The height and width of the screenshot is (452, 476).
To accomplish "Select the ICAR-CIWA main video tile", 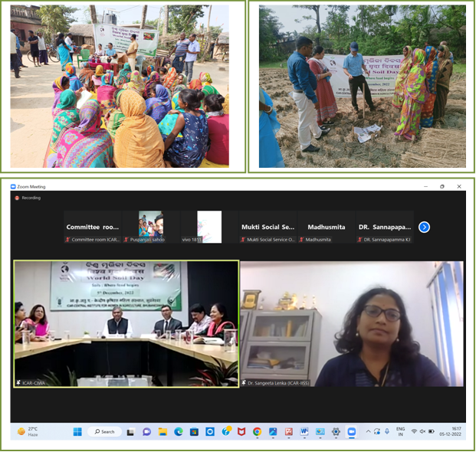I will (126, 323).
